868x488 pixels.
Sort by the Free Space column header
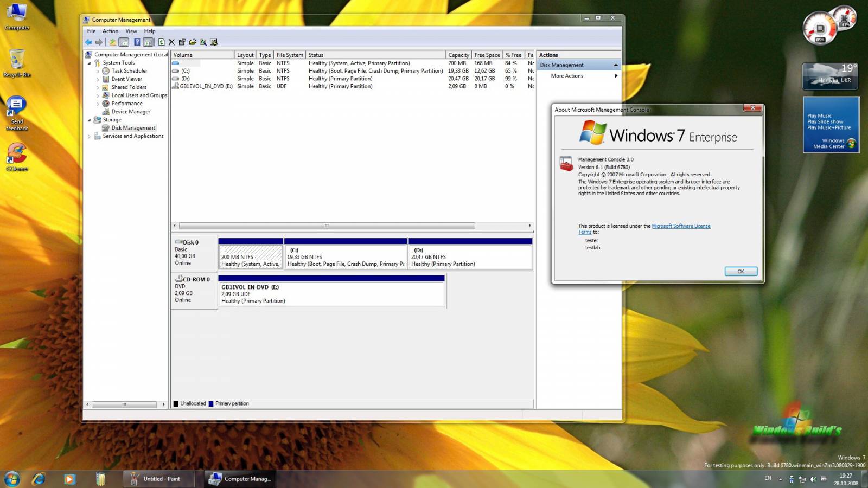point(487,55)
